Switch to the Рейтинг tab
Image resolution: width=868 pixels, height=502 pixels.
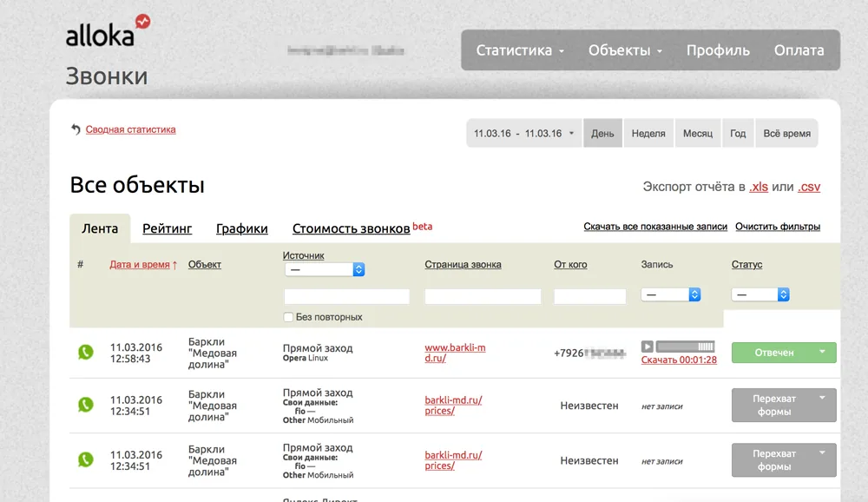[168, 228]
